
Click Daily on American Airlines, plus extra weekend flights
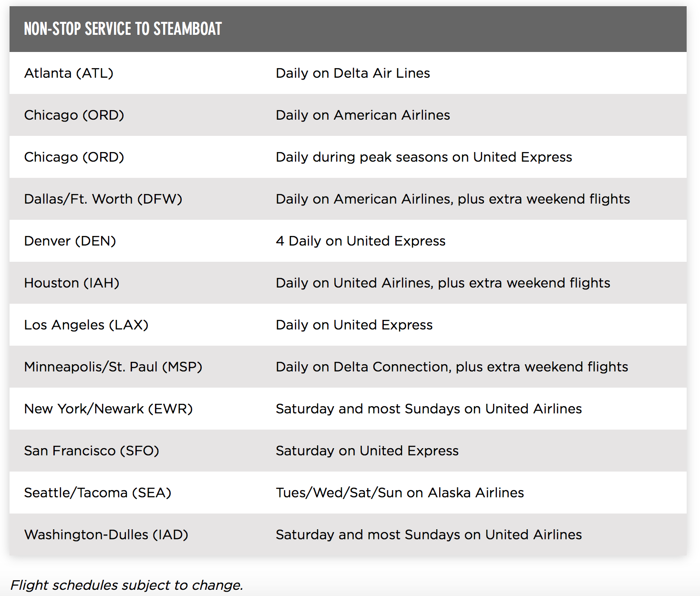(x=453, y=199)
